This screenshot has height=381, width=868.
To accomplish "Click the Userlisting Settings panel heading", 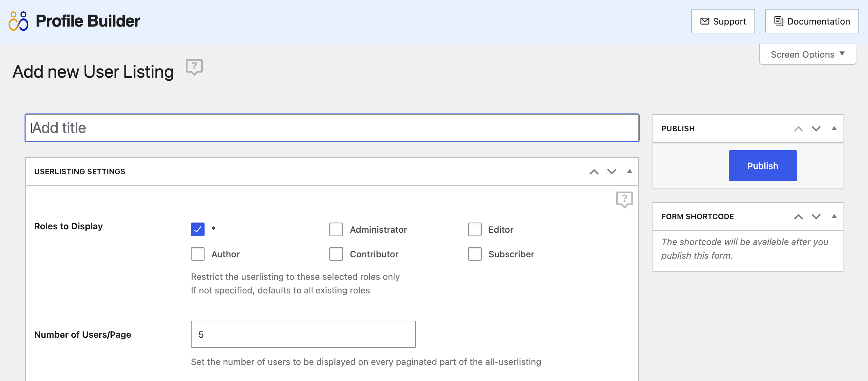I will click(80, 171).
